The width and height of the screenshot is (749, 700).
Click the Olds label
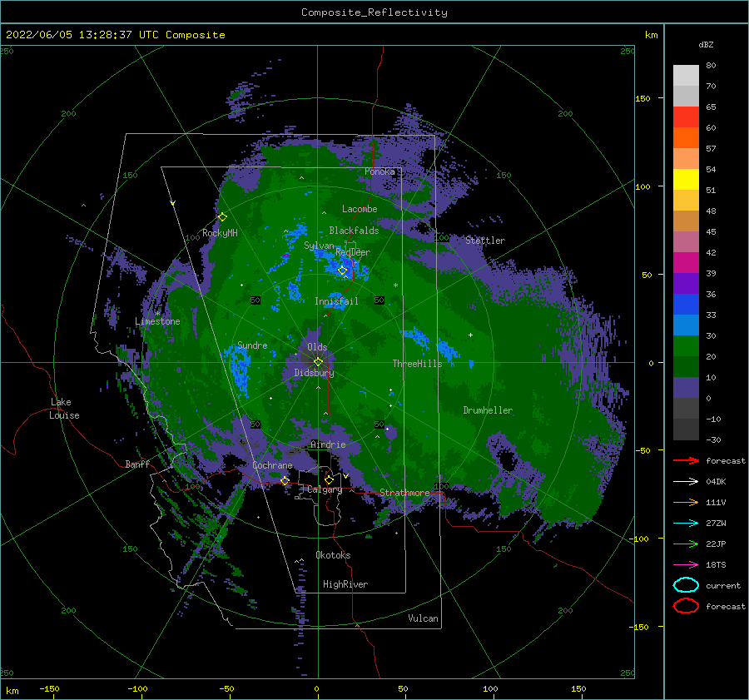click(x=317, y=347)
